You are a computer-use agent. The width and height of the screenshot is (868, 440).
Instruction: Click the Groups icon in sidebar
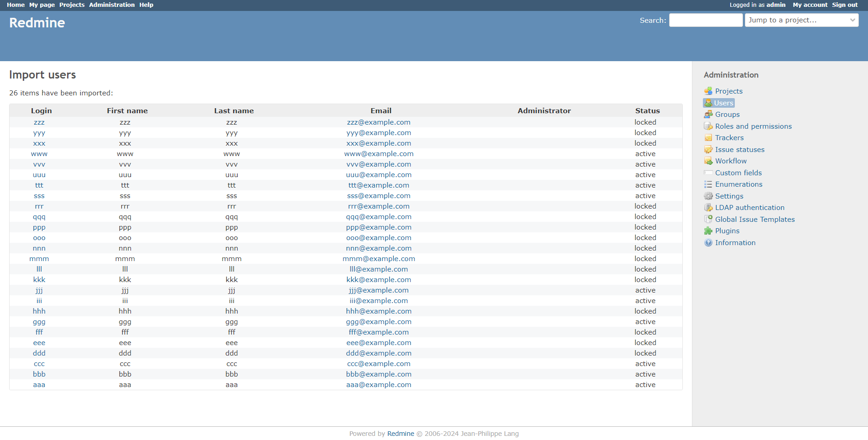[x=708, y=115]
